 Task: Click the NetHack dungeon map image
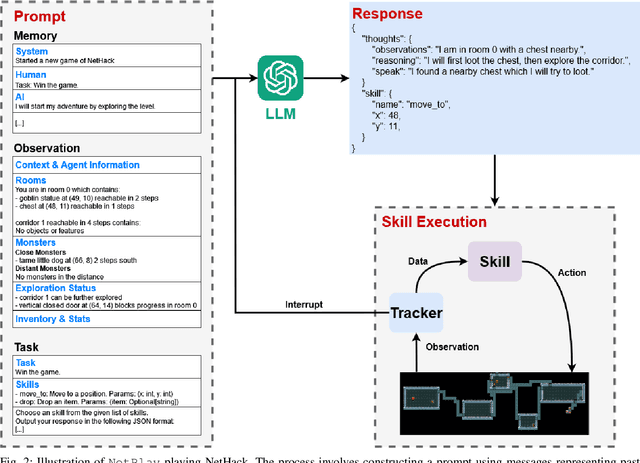coord(490,403)
